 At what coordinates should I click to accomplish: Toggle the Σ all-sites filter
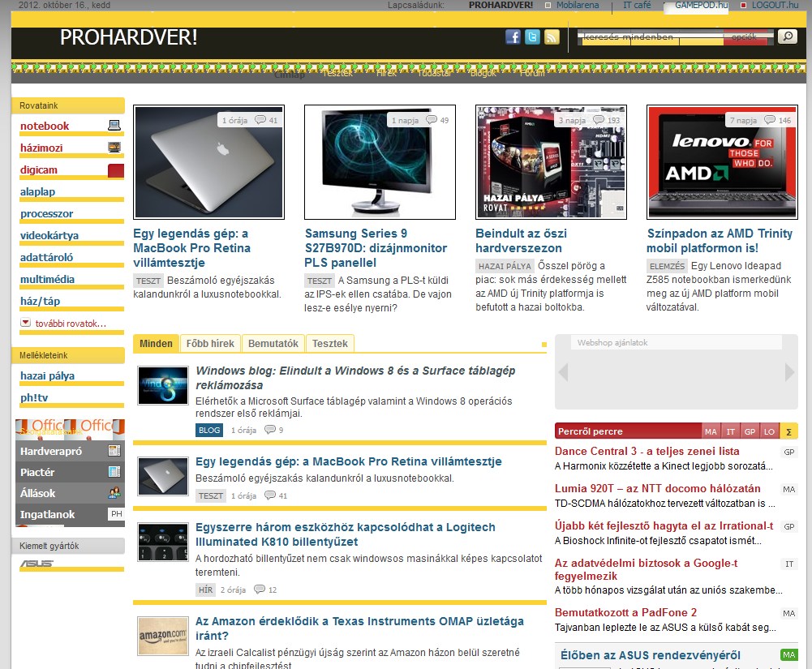point(788,431)
